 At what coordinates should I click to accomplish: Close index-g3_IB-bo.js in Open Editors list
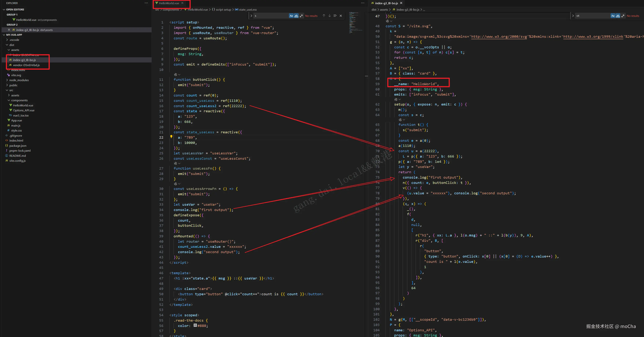click(x=9, y=30)
